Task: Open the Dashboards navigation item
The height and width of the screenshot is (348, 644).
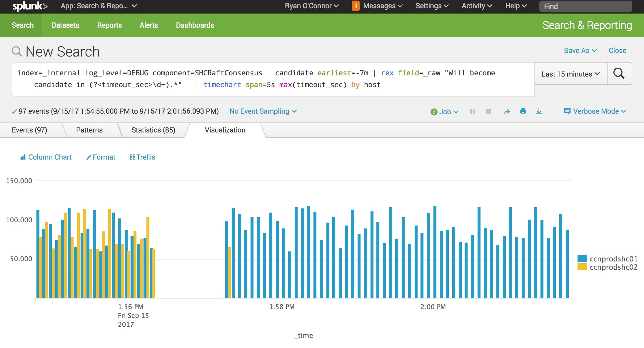Action: tap(195, 25)
